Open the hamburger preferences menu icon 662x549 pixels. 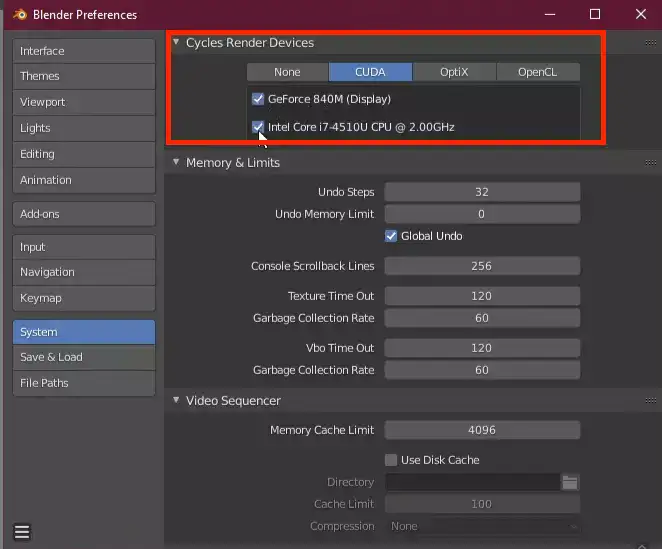[22, 532]
